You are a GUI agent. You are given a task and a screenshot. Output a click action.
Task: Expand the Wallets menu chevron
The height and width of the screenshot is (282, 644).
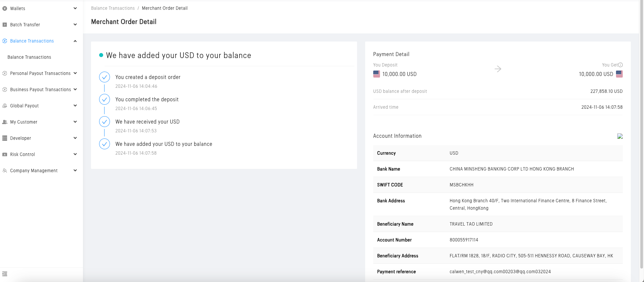(x=75, y=8)
